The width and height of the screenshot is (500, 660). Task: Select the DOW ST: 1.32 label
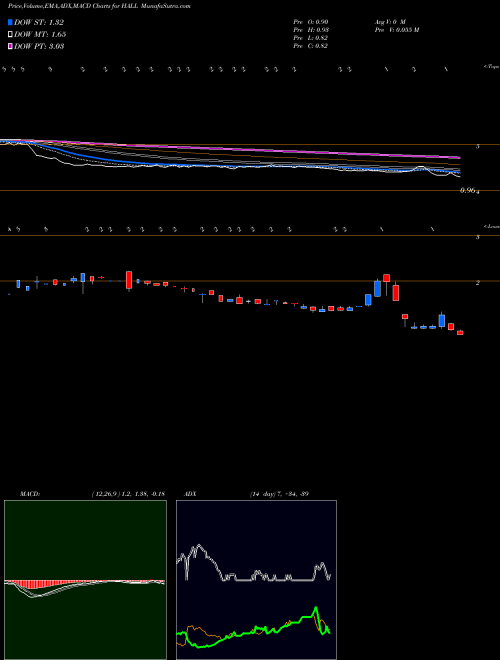point(39,23)
